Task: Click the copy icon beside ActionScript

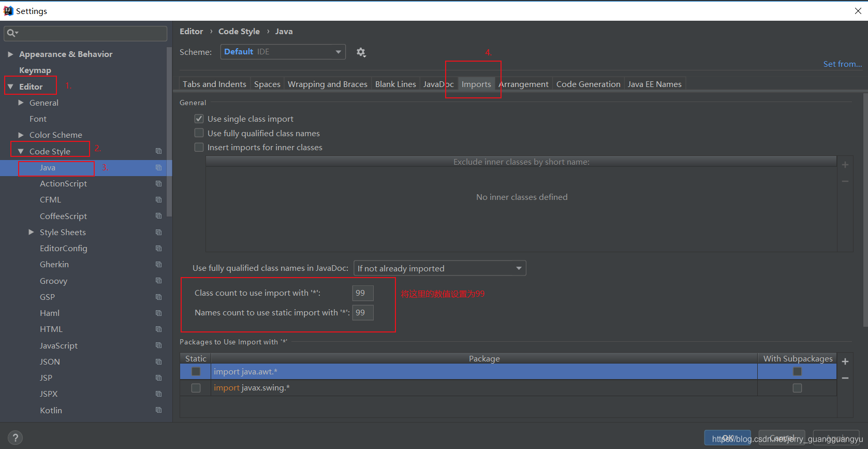Action: (x=159, y=184)
